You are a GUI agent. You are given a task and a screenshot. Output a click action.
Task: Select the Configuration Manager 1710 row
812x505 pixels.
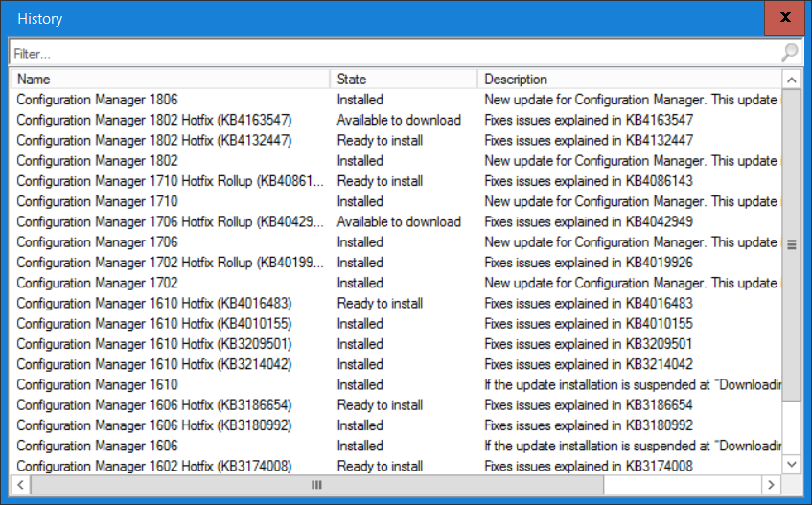coord(396,201)
